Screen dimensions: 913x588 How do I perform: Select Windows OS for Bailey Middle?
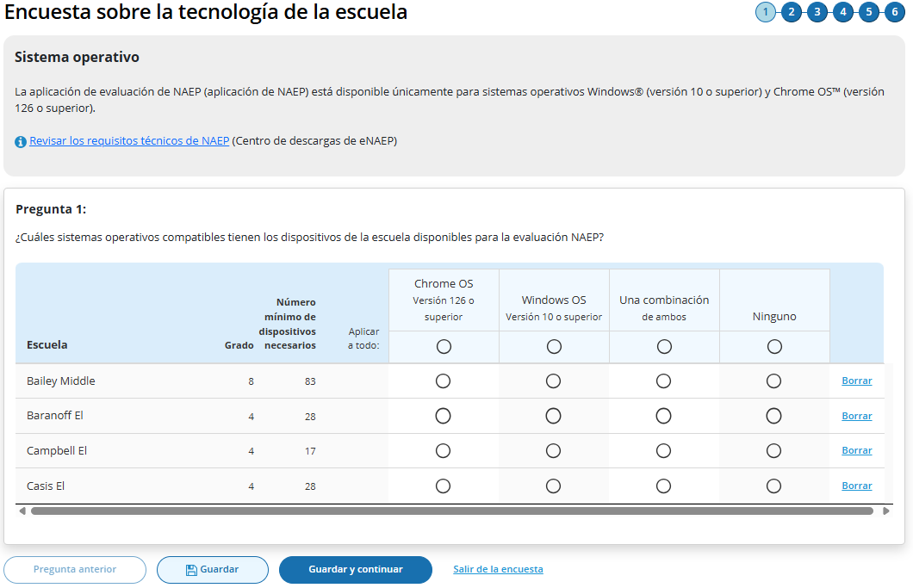pos(554,381)
